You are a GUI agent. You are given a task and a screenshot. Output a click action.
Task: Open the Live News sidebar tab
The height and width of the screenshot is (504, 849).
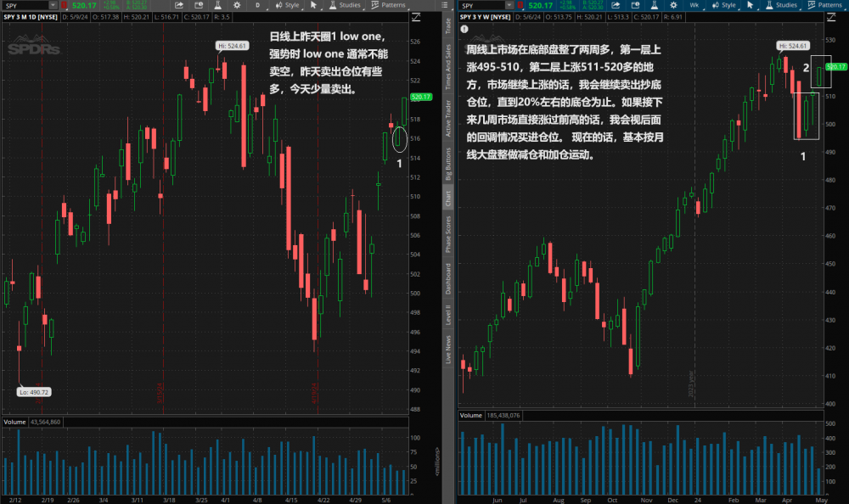coord(447,350)
